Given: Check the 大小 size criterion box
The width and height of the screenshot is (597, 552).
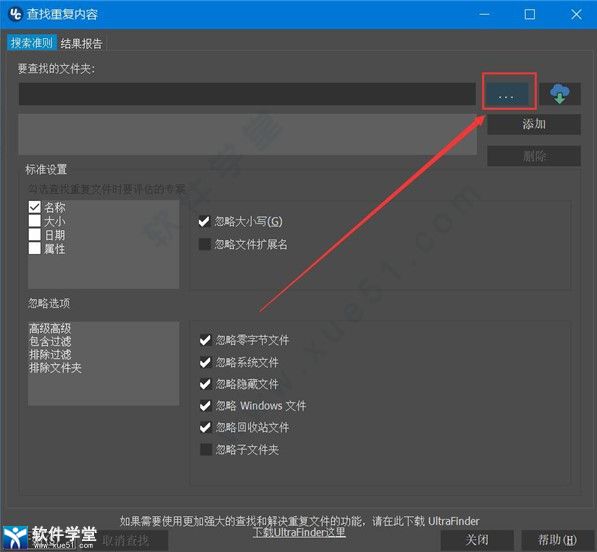Looking at the screenshot, I should pos(35,221).
